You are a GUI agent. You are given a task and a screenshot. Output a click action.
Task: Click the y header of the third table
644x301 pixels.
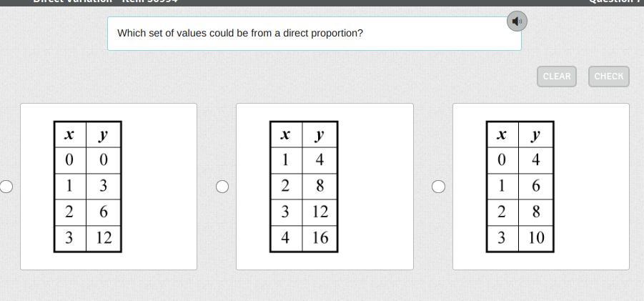click(x=536, y=134)
